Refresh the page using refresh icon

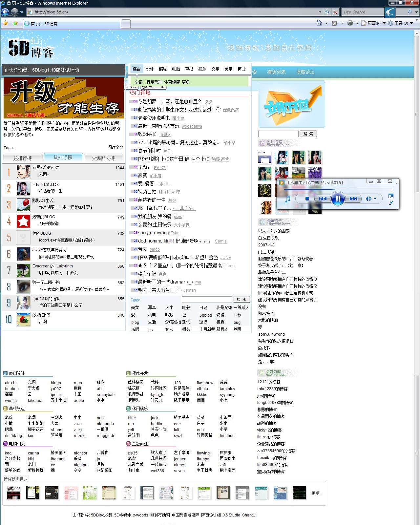(x=327, y=12)
